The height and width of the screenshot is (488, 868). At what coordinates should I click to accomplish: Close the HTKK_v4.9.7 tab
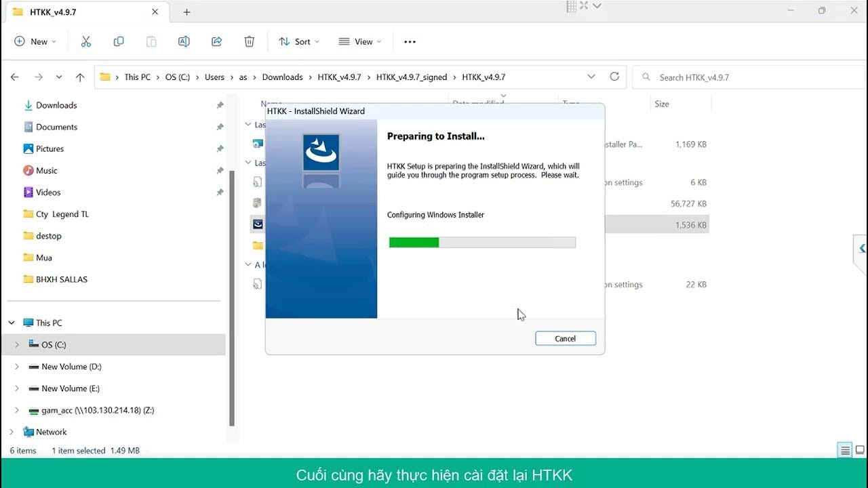[155, 12]
